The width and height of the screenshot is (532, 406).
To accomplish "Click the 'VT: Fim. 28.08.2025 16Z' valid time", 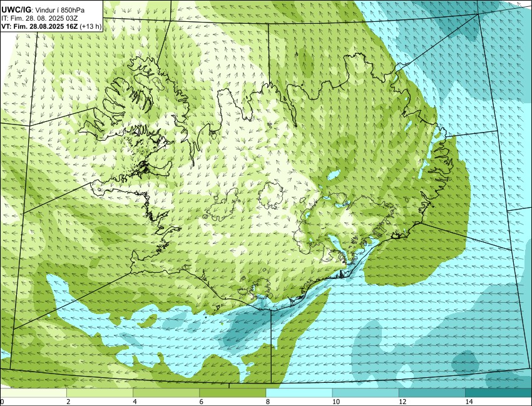I will (39, 27).
